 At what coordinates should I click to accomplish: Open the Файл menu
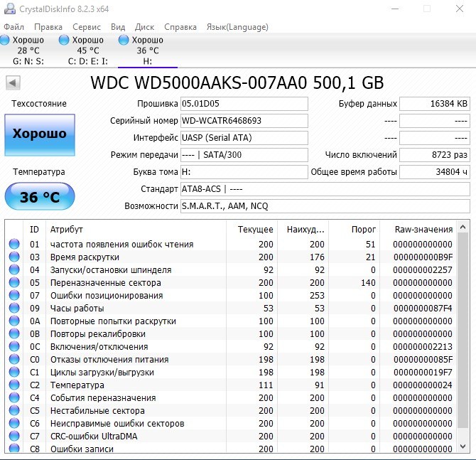pos(13,27)
